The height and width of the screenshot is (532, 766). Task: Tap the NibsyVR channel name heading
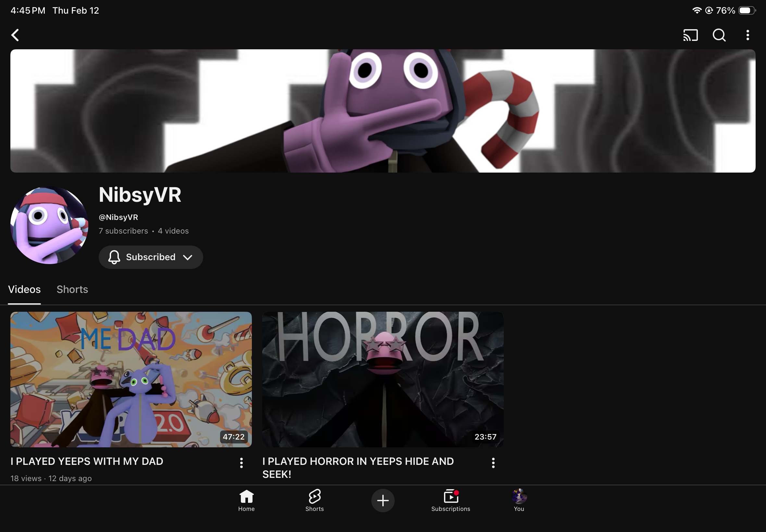pos(140,195)
